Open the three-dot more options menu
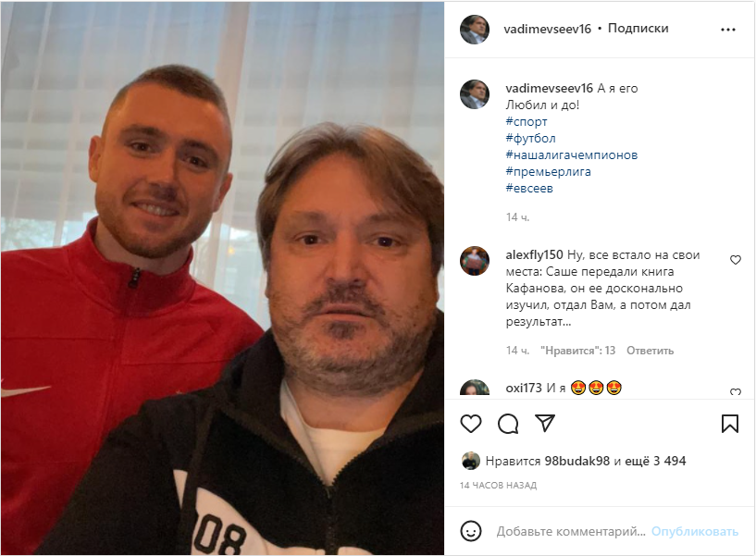The height and width of the screenshot is (556, 756). tap(727, 30)
